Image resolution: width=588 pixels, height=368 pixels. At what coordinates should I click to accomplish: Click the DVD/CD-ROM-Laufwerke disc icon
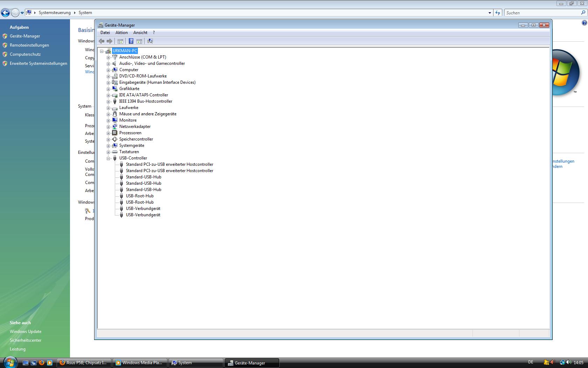[115, 76]
